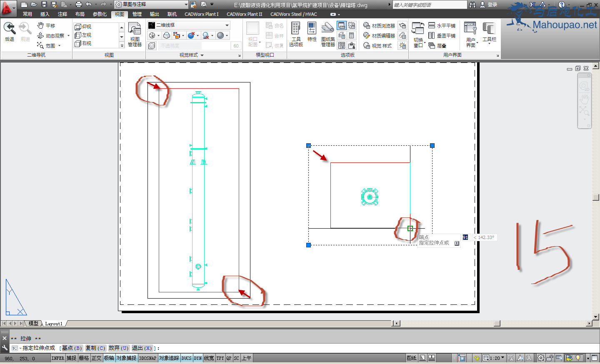Click the Plot (printer) icon
Screen dimensions: 600x364
click(x=78, y=5)
